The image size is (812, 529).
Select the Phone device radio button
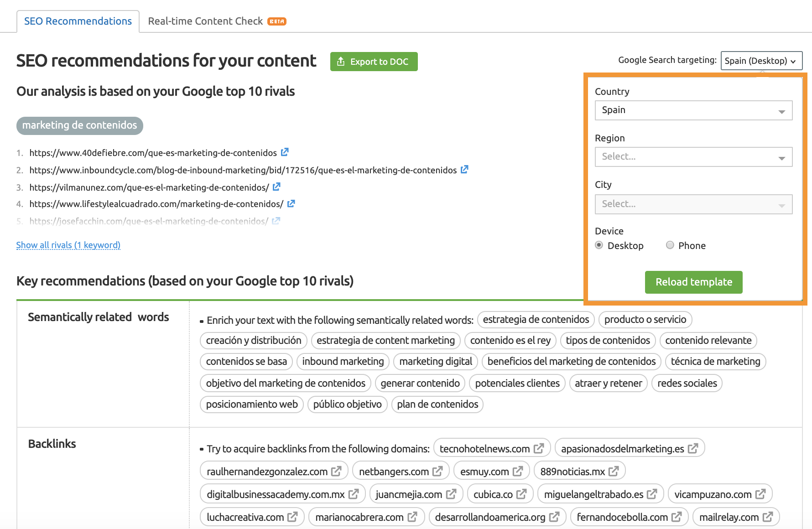click(670, 245)
